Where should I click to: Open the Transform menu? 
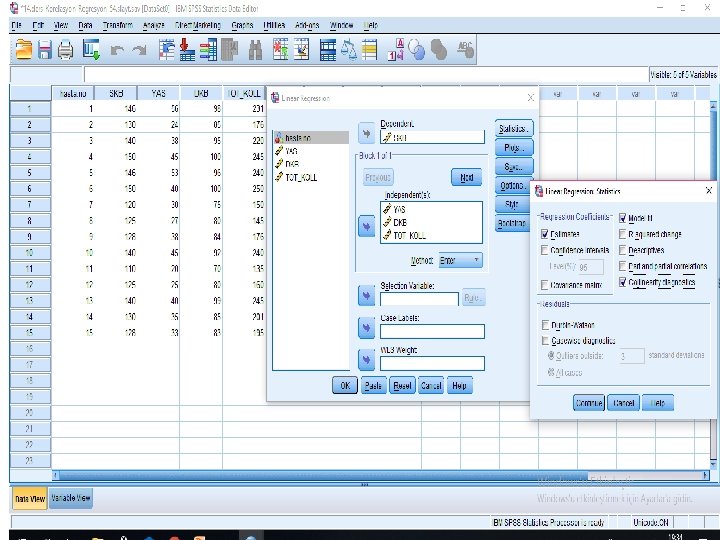click(x=118, y=25)
